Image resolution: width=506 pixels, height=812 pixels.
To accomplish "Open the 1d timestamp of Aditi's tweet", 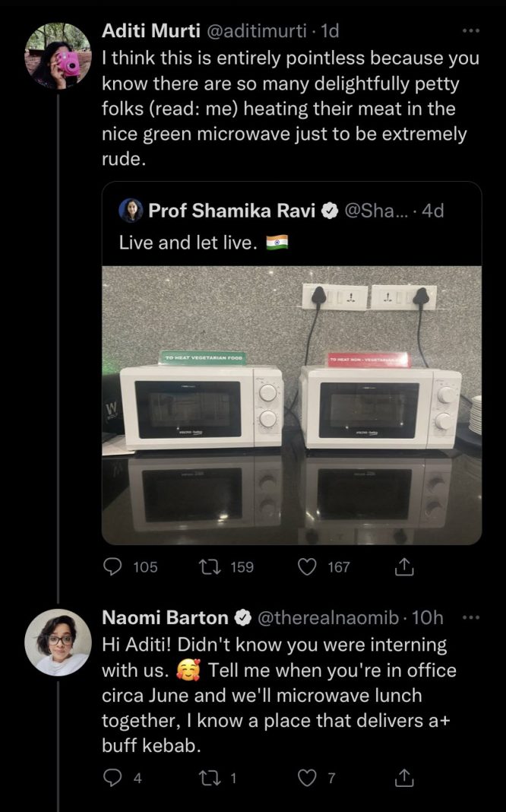I will (330, 31).
